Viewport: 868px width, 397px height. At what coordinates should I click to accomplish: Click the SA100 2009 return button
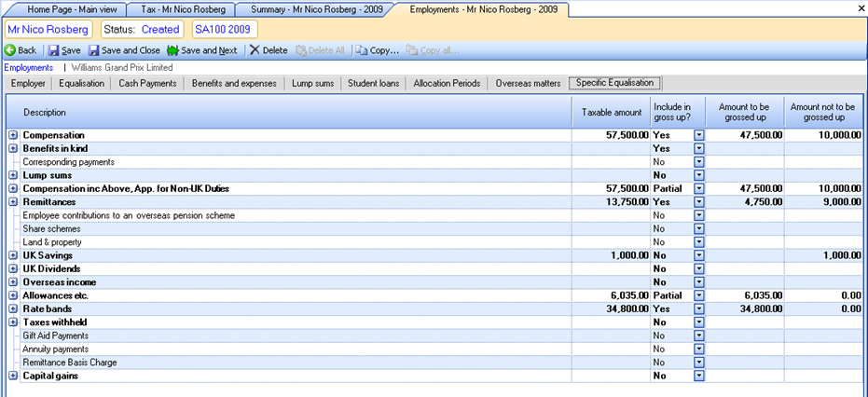click(x=223, y=29)
